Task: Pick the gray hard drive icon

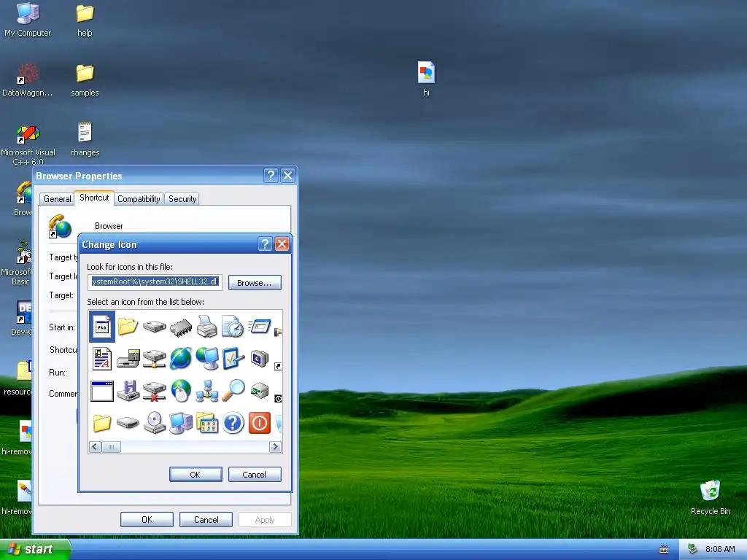Action: (x=155, y=327)
